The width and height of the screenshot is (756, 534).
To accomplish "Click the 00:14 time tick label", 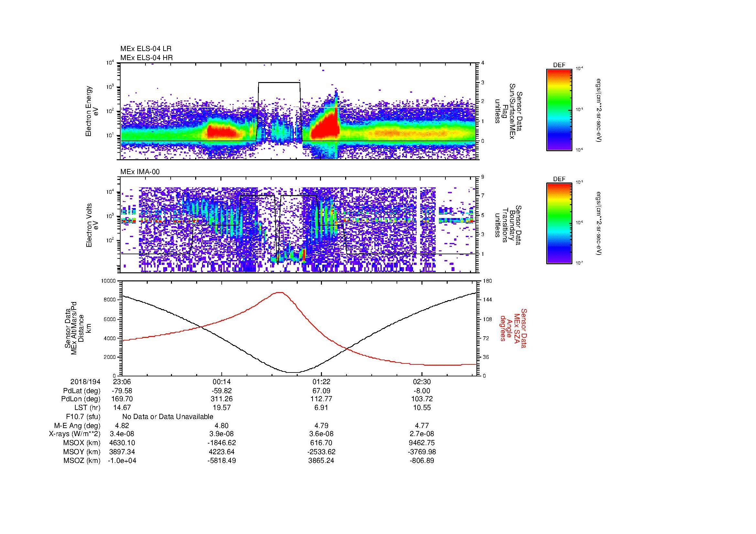I will pos(222,382).
